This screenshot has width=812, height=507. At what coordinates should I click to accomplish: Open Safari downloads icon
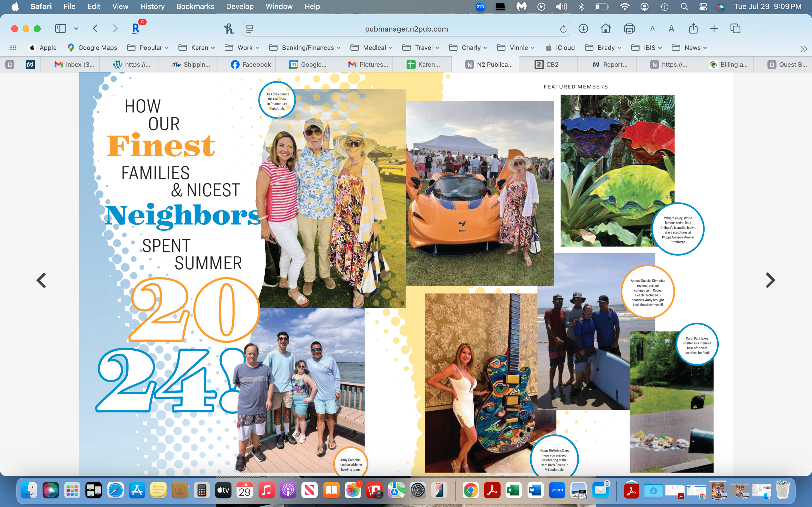pos(583,28)
